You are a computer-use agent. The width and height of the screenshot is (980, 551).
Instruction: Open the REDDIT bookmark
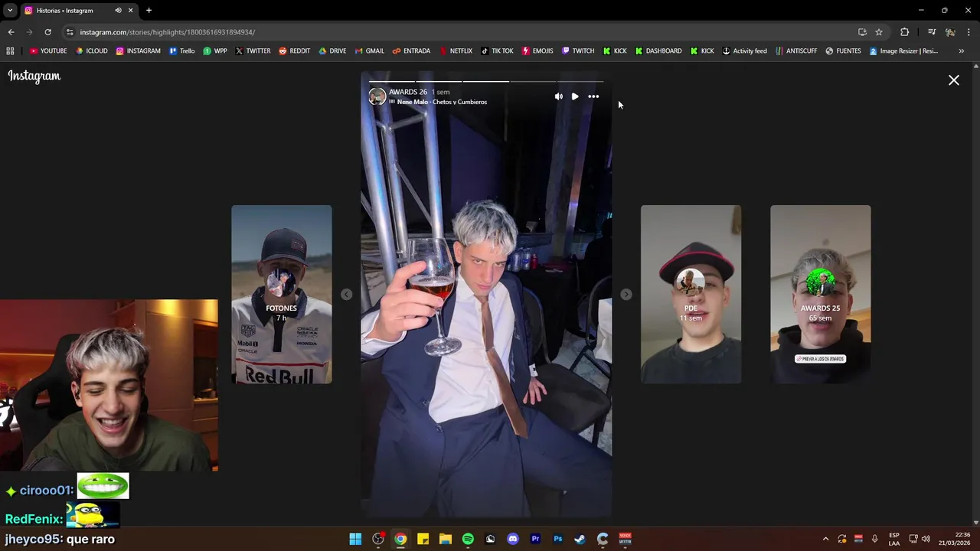(x=295, y=51)
